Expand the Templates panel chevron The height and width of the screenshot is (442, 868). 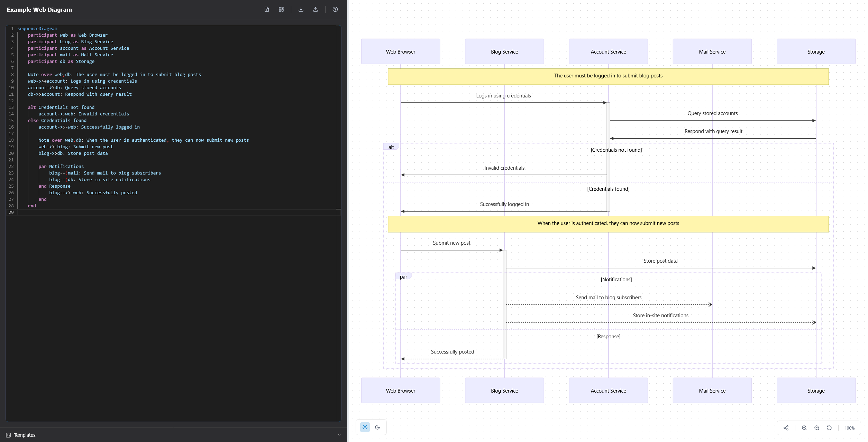339,435
